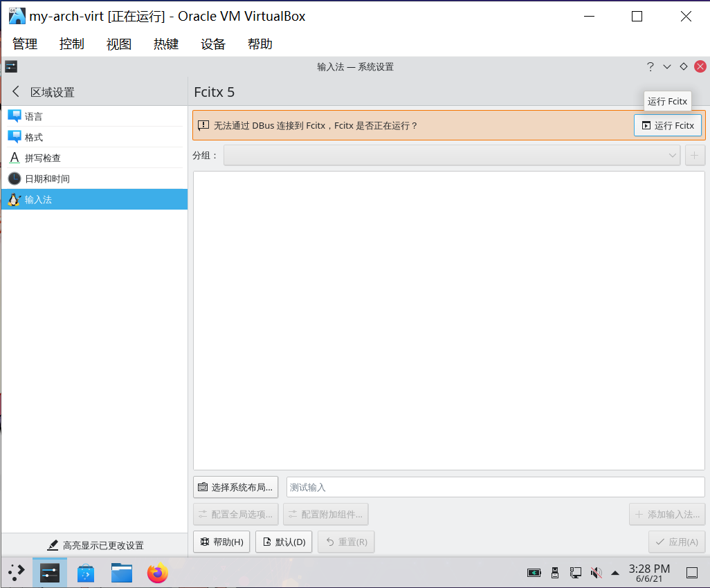The width and height of the screenshot is (710, 588).
Task: Expand hidden system tray icons arrow
Action: [615, 573]
